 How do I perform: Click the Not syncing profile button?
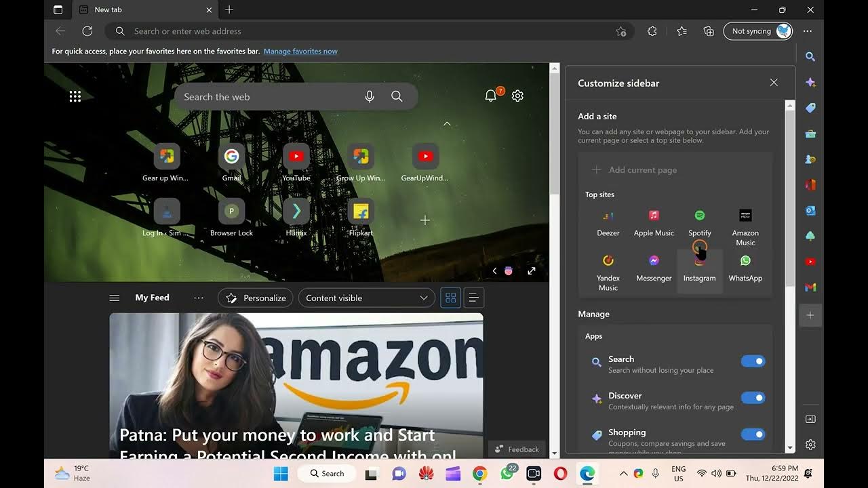[758, 31]
